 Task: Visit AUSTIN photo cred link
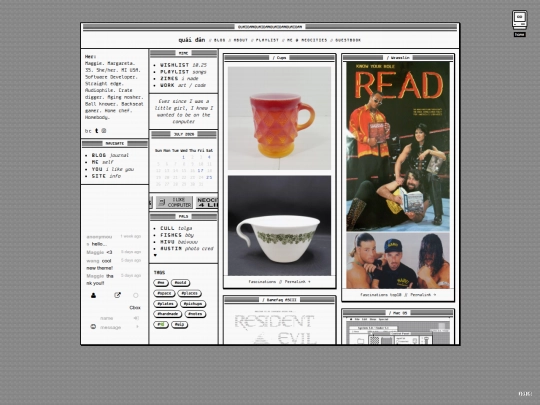coord(187,248)
